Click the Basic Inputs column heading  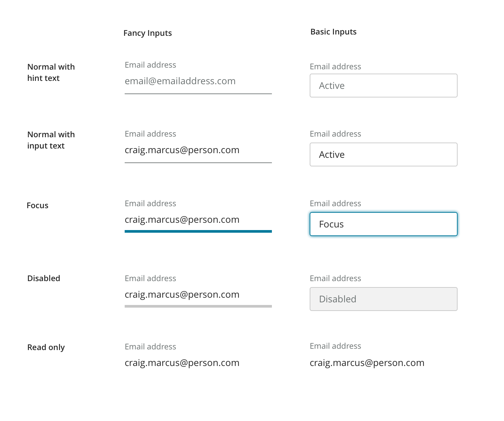333,32
